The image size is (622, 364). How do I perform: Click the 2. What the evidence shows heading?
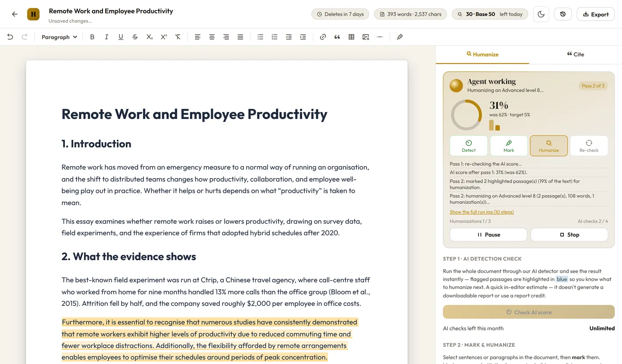click(x=129, y=257)
